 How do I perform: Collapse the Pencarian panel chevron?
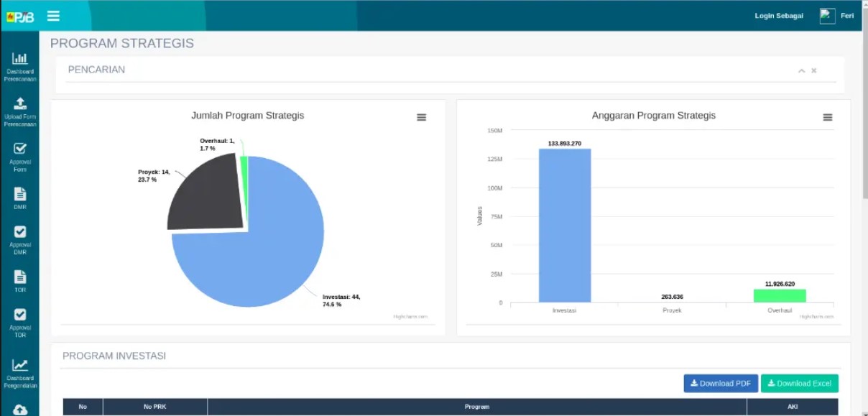click(801, 70)
